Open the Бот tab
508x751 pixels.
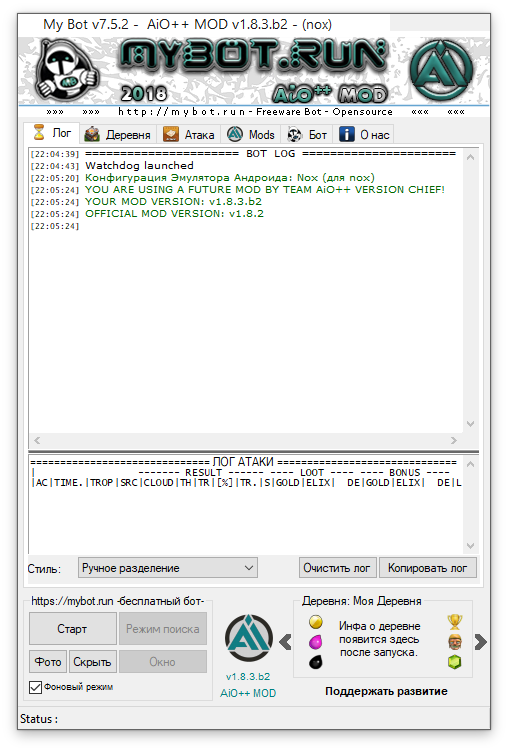point(307,135)
